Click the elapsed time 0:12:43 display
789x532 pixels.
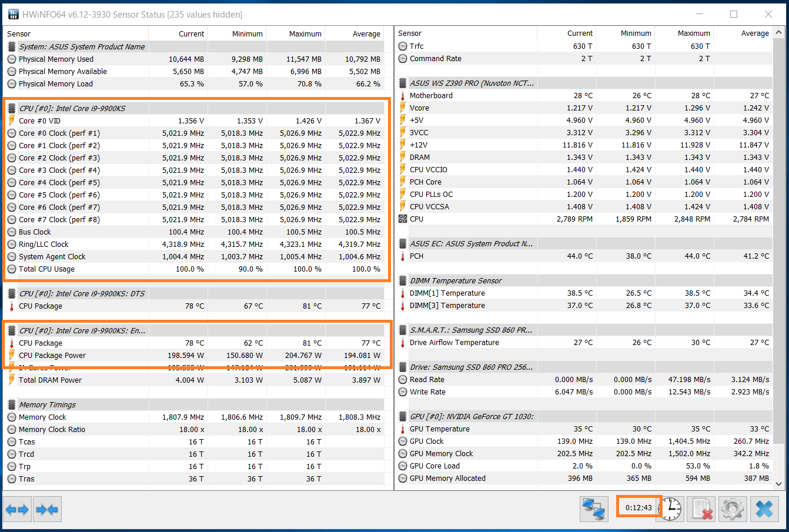pos(638,507)
